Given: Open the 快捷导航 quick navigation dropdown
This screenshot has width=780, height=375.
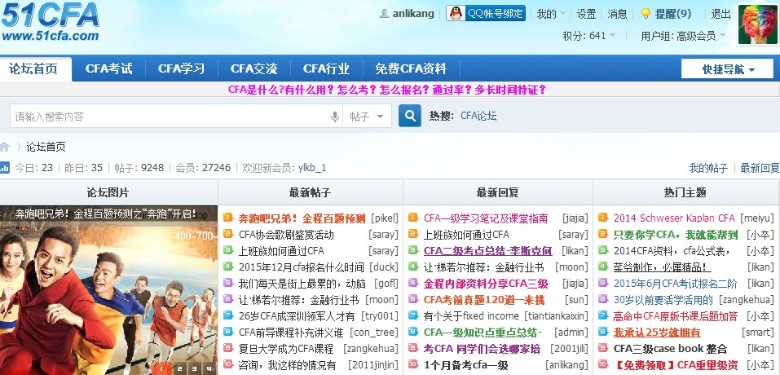Looking at the screenshot, I should (727, 69).
